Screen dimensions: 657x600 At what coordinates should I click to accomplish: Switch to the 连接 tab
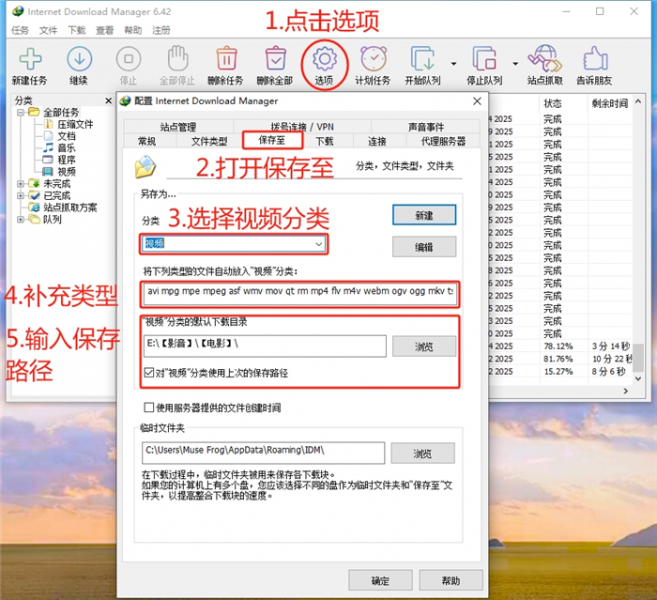pyautogui.click(x=377, y=141)
